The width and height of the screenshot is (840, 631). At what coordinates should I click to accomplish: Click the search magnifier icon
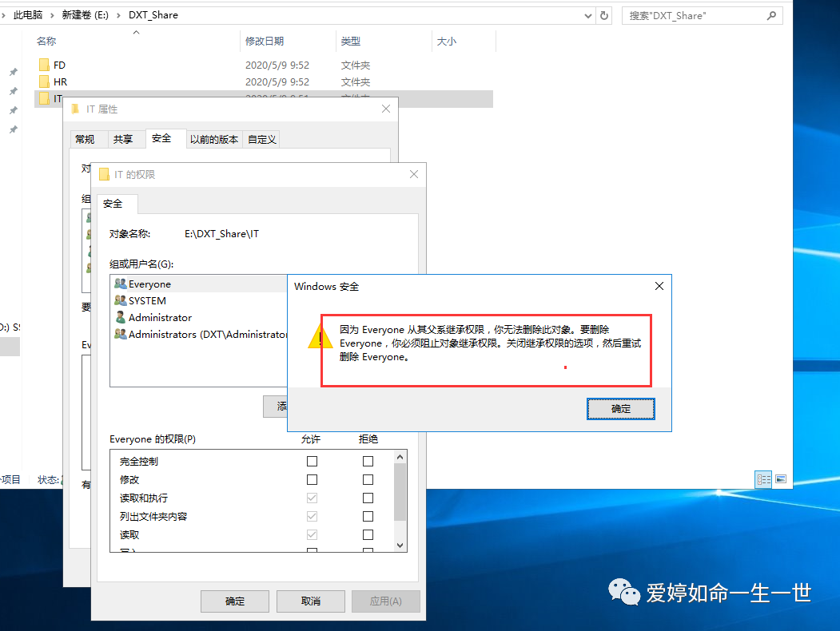[771, 15]
